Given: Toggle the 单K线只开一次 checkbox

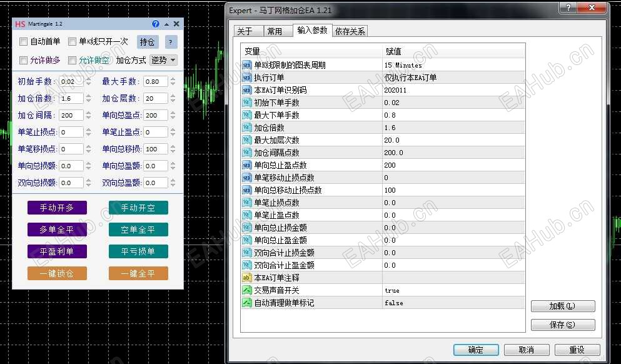Looking at the screenshot, I should pos(72,41).
